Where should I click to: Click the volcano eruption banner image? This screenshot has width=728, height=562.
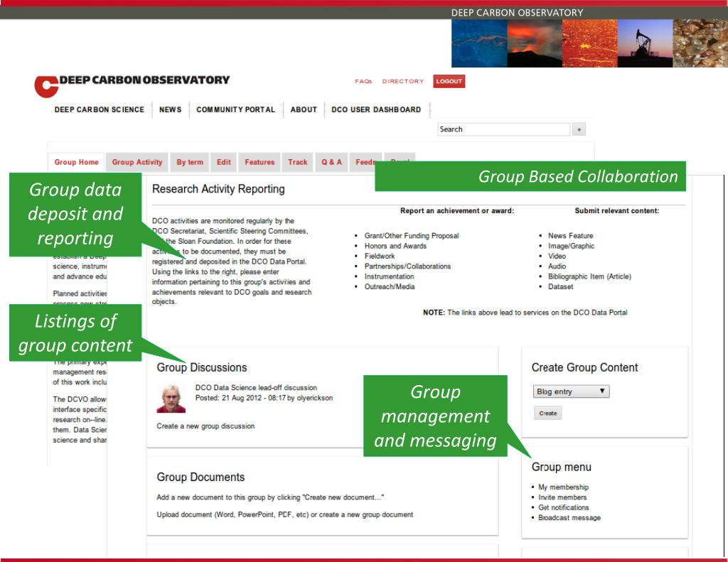click(535, 43)
